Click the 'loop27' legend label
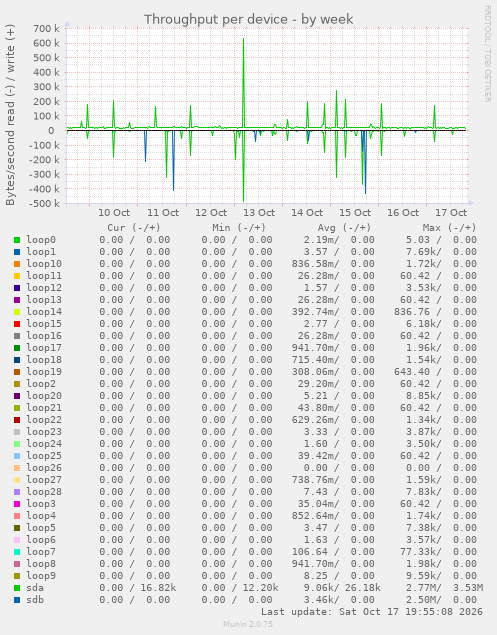 [44, 480]
